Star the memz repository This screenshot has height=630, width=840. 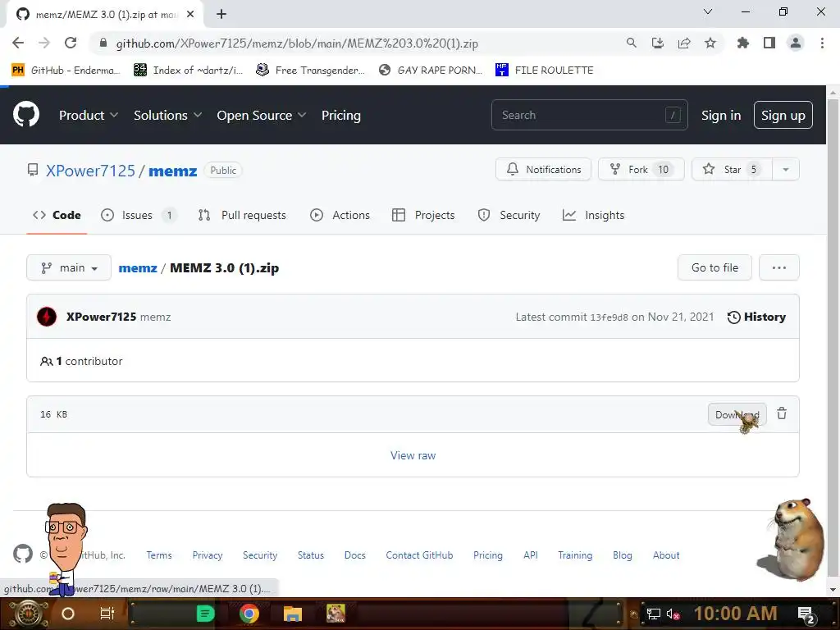[732, 169]
